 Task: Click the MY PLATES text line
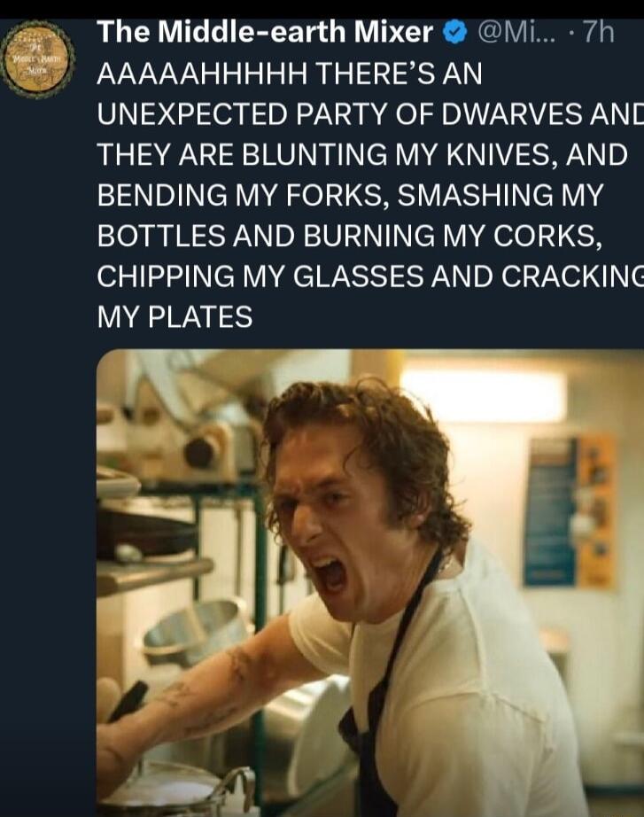click(x=175, y=317)
